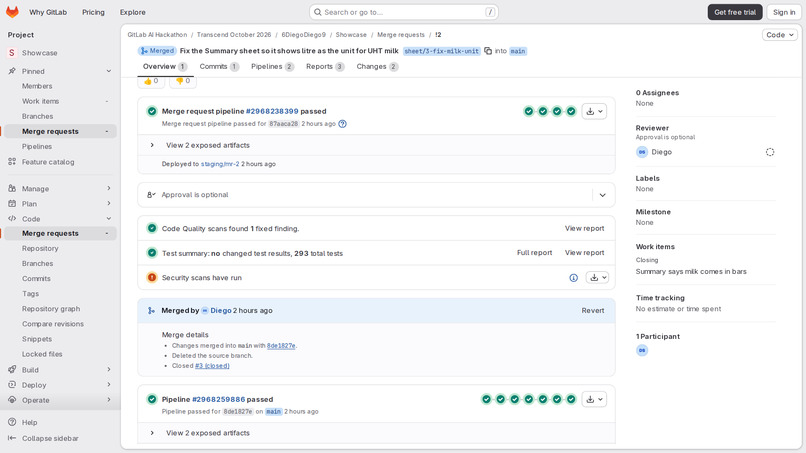Click the security scans warning status icon

tap(152, 278)
